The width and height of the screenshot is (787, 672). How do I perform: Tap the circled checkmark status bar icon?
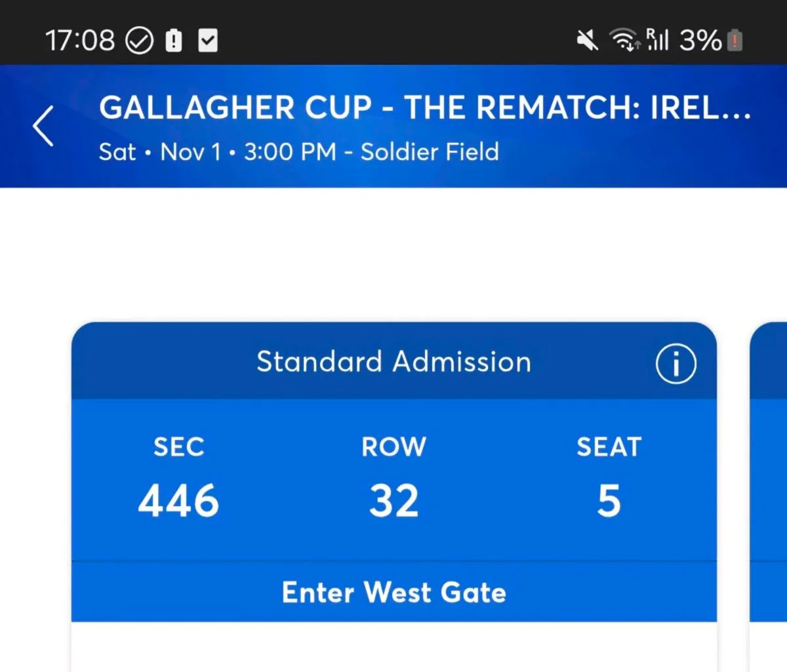(139, 41)
